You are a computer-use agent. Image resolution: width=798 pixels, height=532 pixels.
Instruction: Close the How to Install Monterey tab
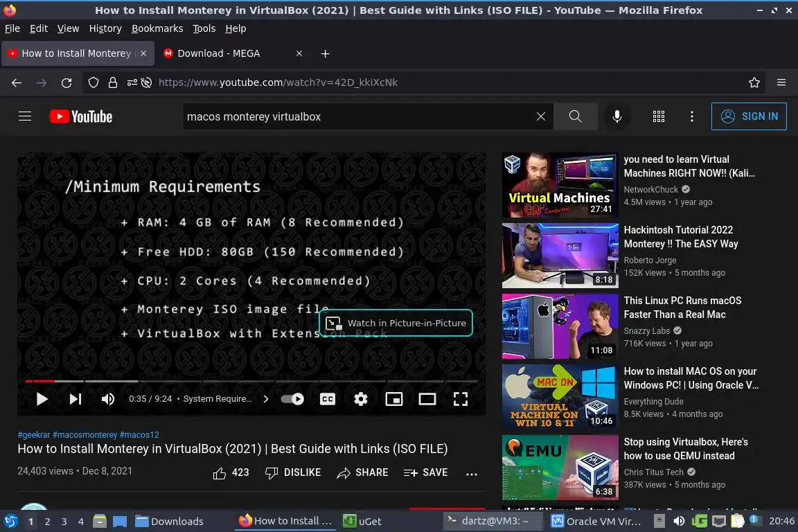pos(143,53)
